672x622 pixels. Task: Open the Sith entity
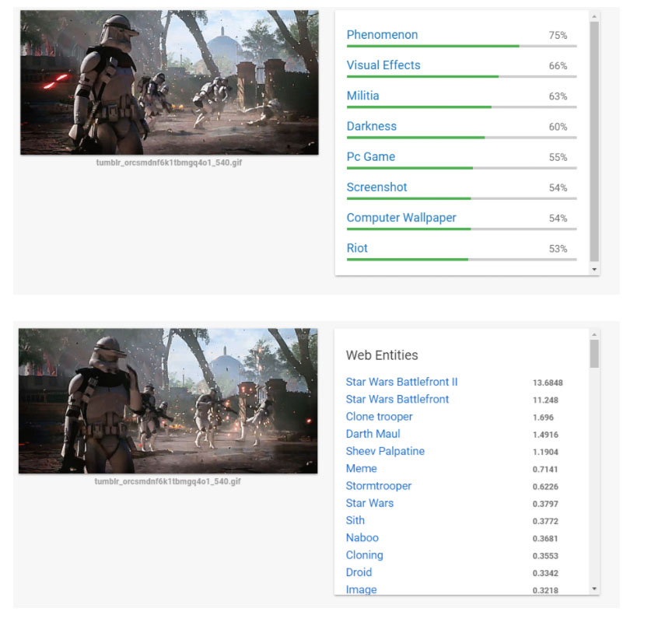355,520
